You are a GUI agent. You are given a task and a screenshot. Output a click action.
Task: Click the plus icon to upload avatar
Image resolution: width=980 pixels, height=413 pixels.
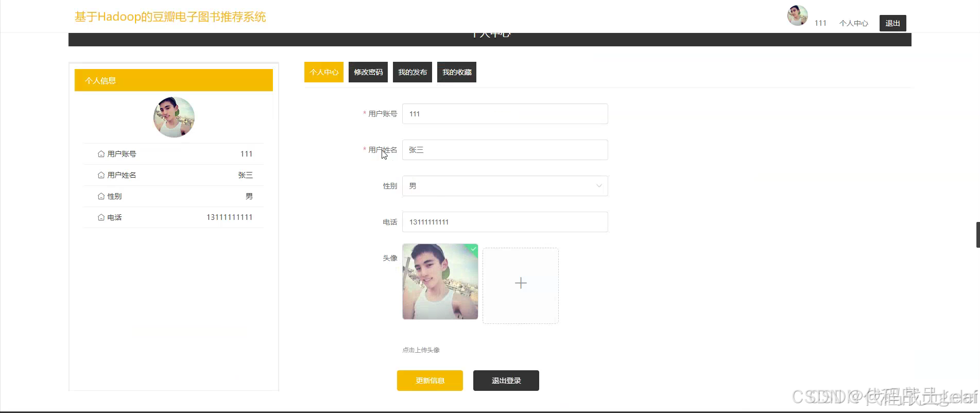[x=521, y=283]
